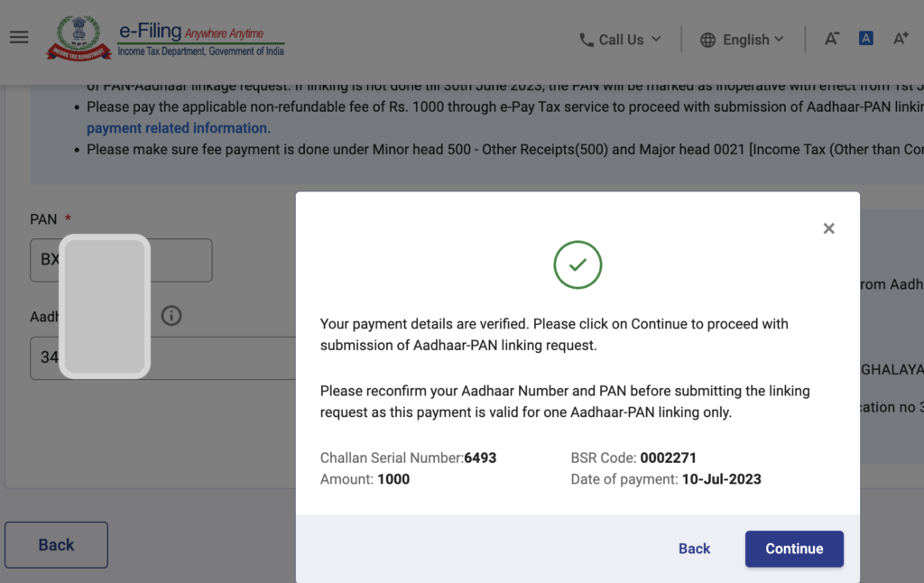The width and height of the screenshot is (924, 583).
Task: Click the phone icon beside Call Us
Action: coord(587,40)
